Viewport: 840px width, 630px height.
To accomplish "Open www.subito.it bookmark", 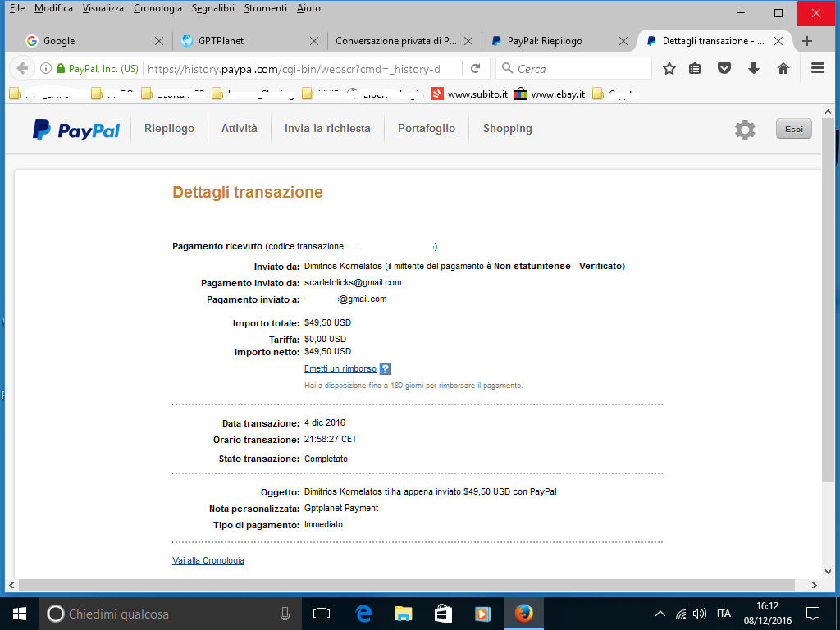I will click(469, 94).
